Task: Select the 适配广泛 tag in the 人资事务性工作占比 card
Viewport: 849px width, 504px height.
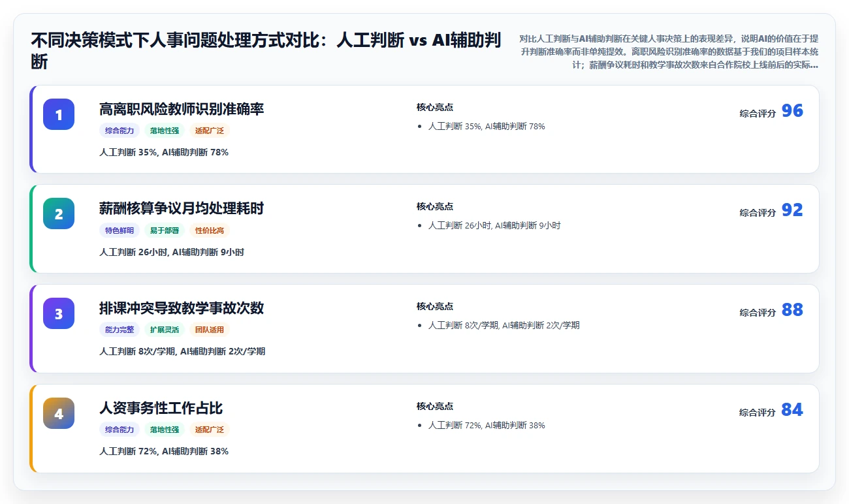Action: pyautogui.click(x=210, y=430)
